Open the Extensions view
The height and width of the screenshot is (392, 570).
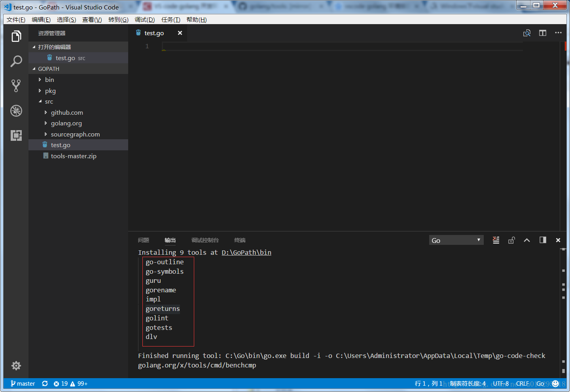tap(16, 135)
